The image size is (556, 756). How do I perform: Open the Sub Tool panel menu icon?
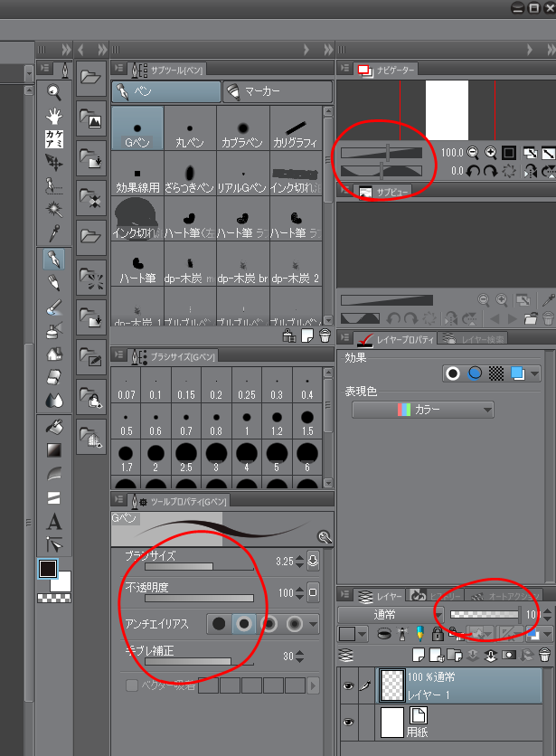(x=118, y=69)
